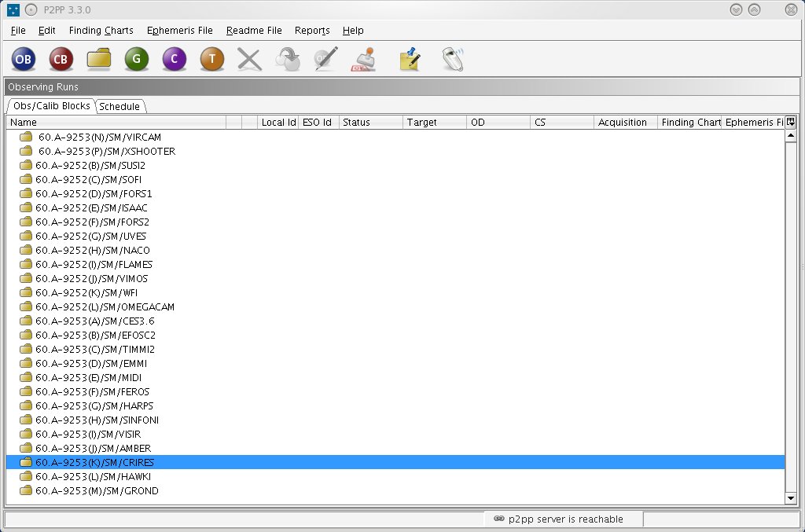The height and width of the screenshot is (532, 805).
Task: Click the pencil edit toolbar icon
Action: (326, 59)
